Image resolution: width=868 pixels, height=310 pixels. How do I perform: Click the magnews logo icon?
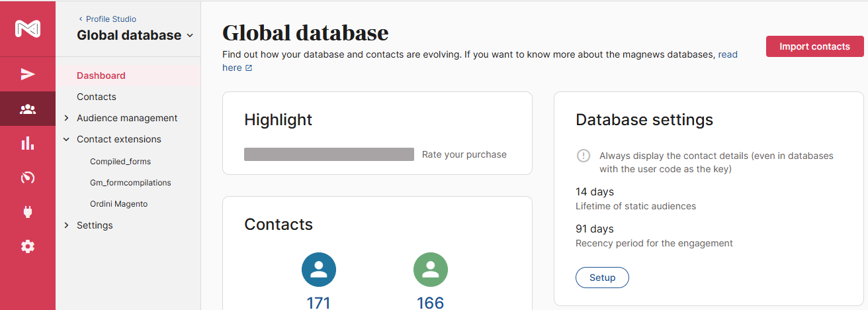click(28, 29)
